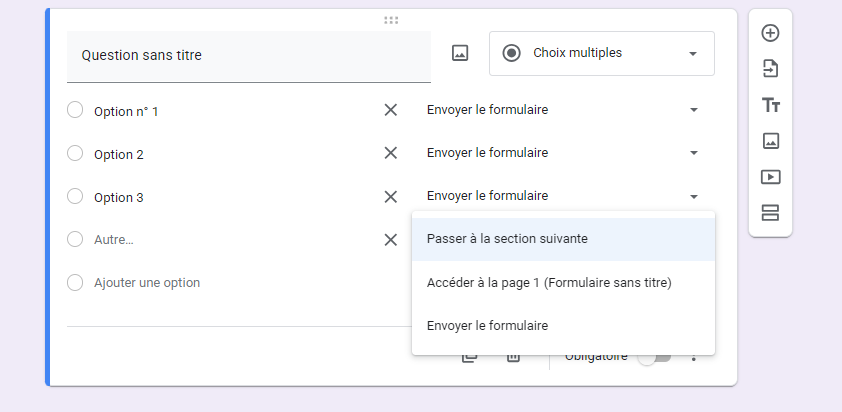Expand the Option n° 1 destination dropdown
The image size is (842, 412).
563,110
